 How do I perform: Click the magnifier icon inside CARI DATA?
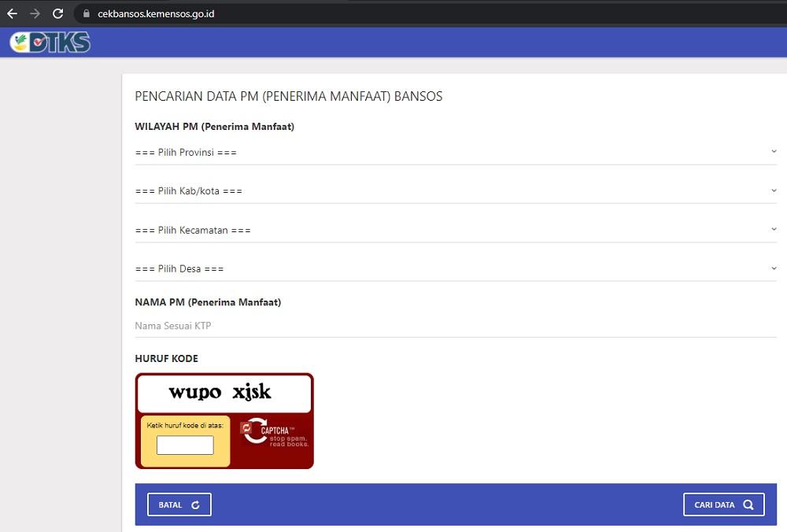coord(748,505)
